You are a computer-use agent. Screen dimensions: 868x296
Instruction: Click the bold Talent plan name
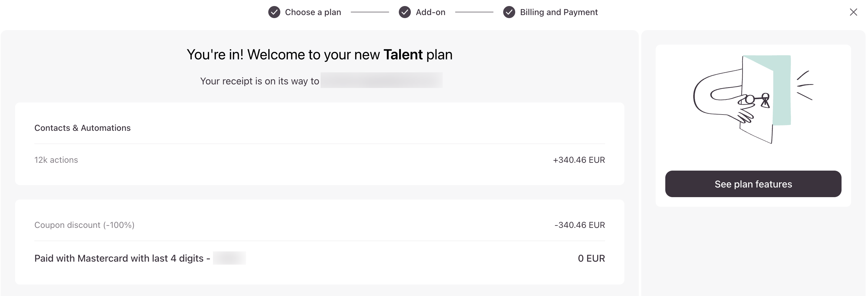pos(403,55)
